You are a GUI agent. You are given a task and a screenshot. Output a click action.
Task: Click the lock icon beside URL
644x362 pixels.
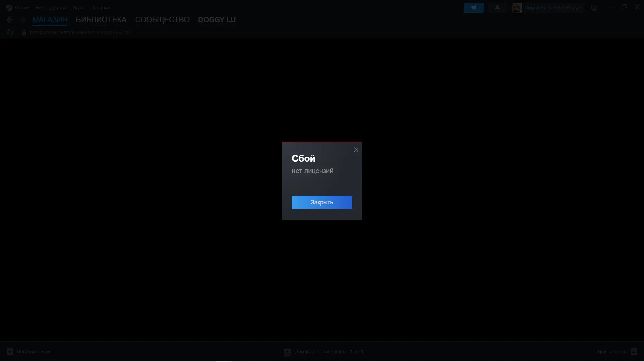click(24, 33)
